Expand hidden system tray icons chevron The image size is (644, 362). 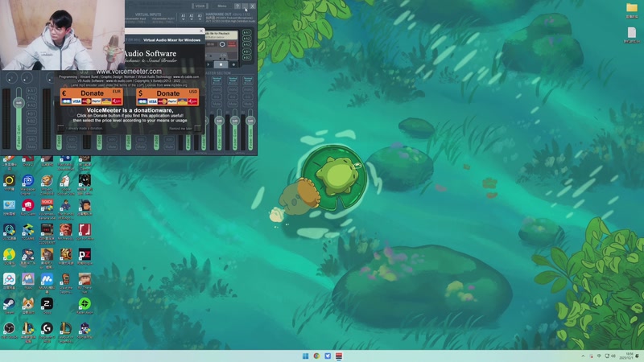[583, 356]
